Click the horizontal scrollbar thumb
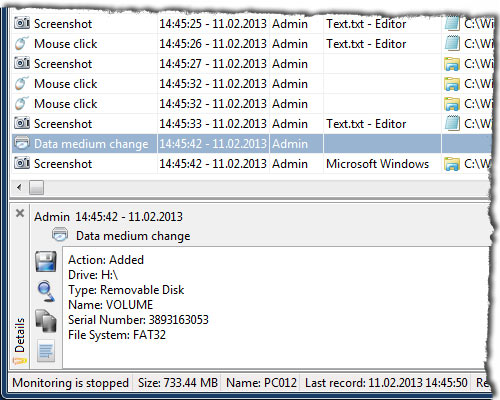Image resolution: width=500 pixels, height=400 pixels. click(36, 187)
